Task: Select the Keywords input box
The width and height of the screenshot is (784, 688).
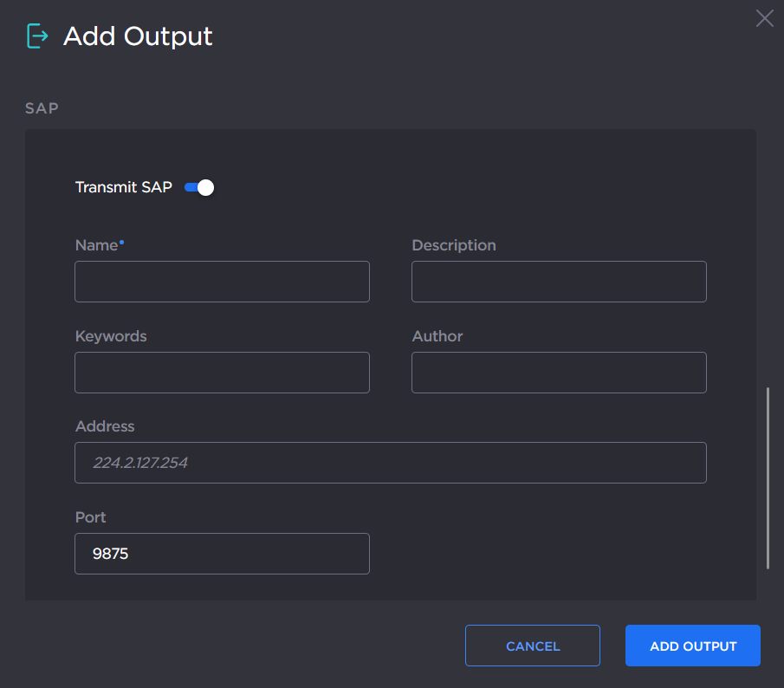Action: 222,373
